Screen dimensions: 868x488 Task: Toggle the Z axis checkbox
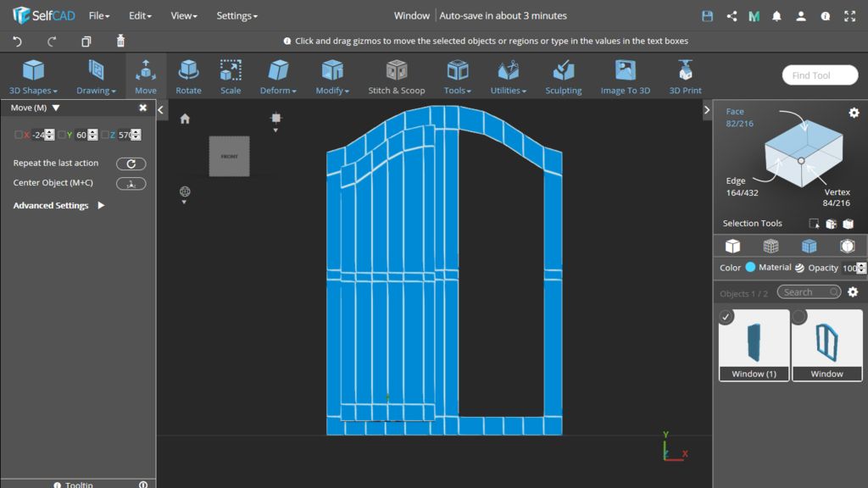[105, 135]
